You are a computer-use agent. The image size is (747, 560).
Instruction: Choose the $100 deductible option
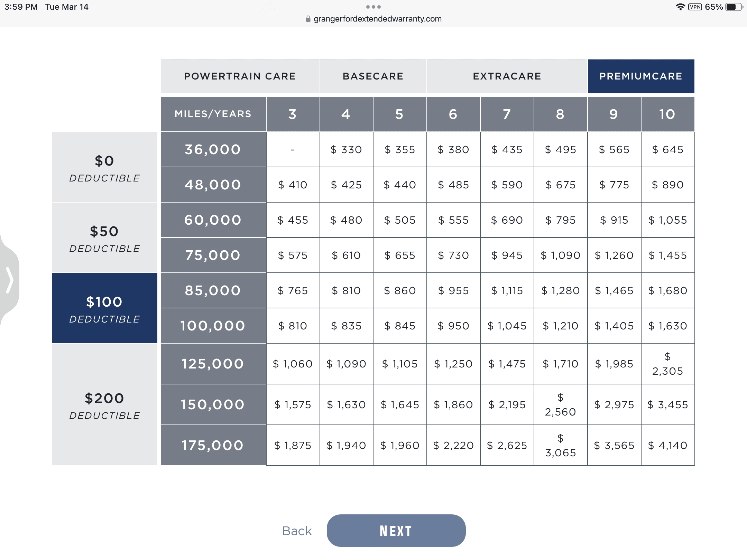pos(105,308)
